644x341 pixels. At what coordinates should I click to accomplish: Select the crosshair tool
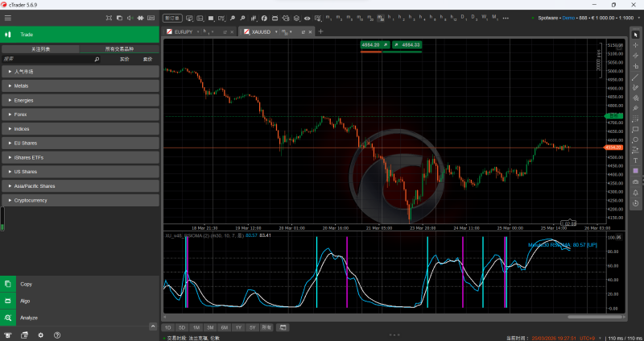click(x=636, y=45)
